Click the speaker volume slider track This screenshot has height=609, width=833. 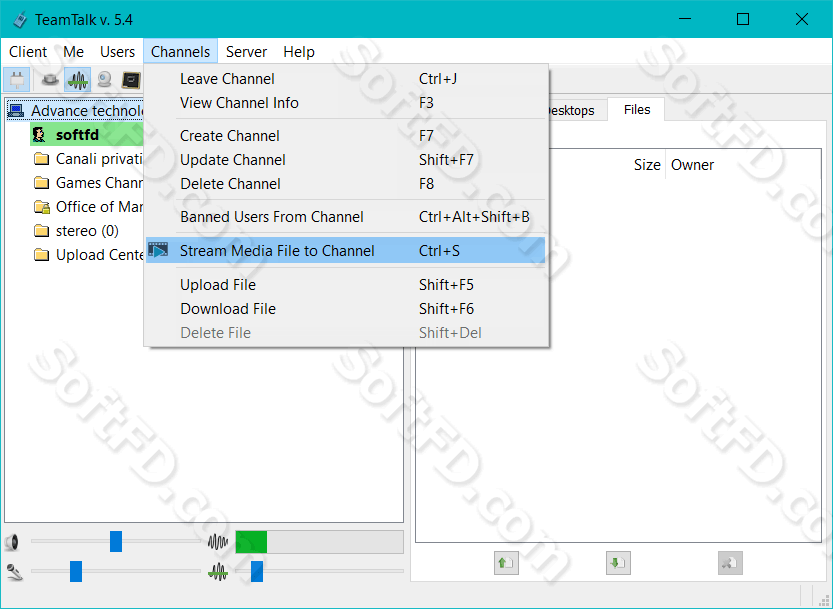click(x=116, y=542)
